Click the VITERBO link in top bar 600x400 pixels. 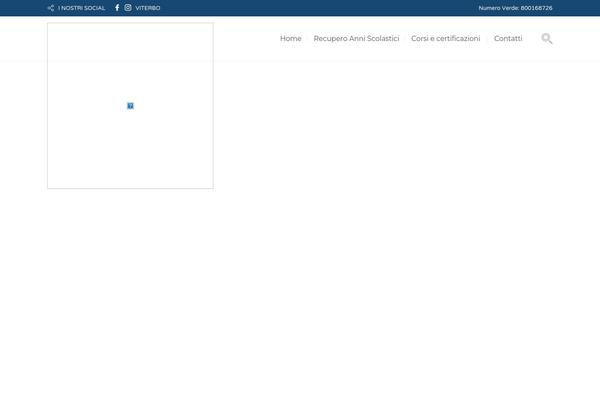(148, 8)
